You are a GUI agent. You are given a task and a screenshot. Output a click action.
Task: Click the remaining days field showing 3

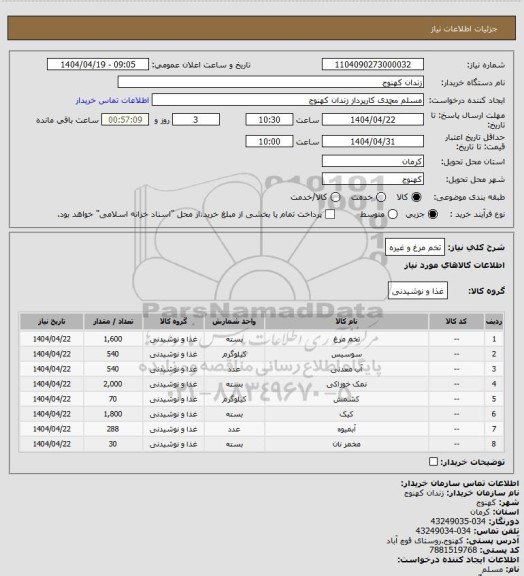[196, 120]
